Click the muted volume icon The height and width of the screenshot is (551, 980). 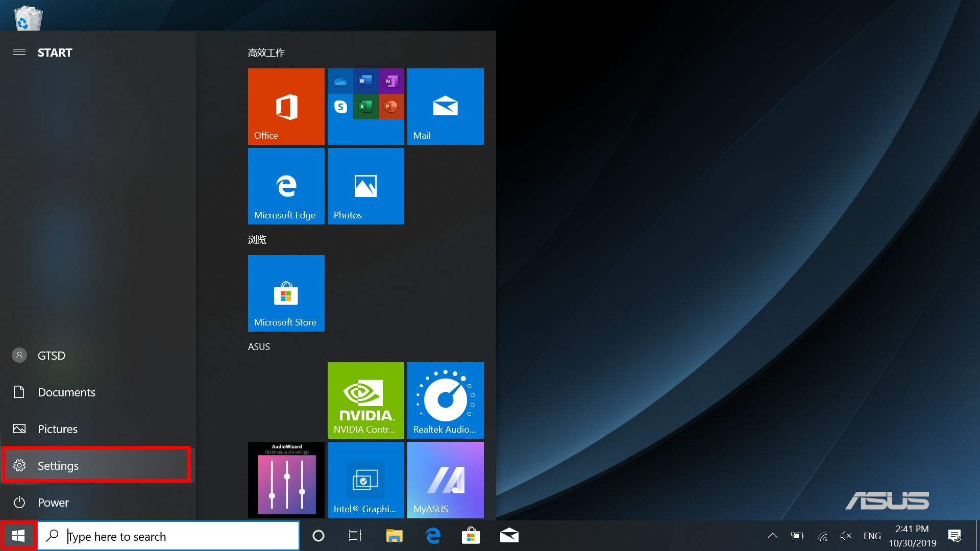point(846,536)
